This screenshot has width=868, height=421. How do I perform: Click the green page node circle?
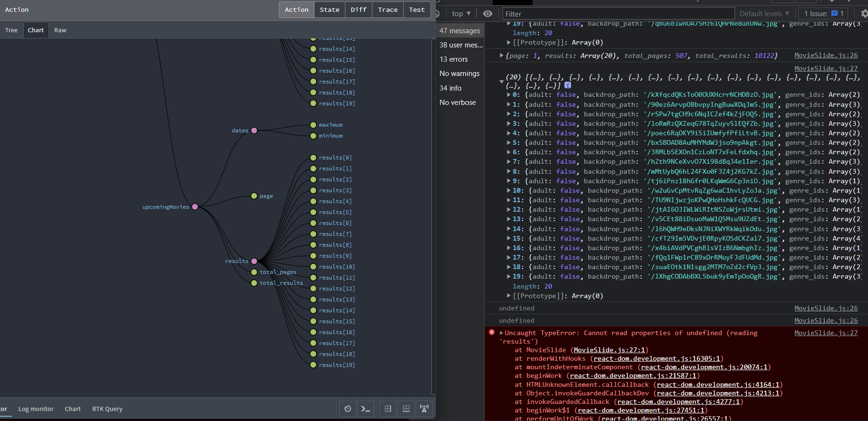(254, 196)
